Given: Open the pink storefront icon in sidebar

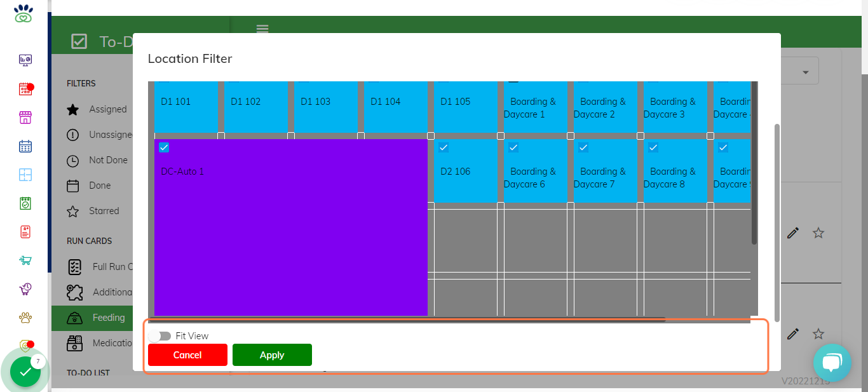Looking at the screenshot, I should (25, 118).
